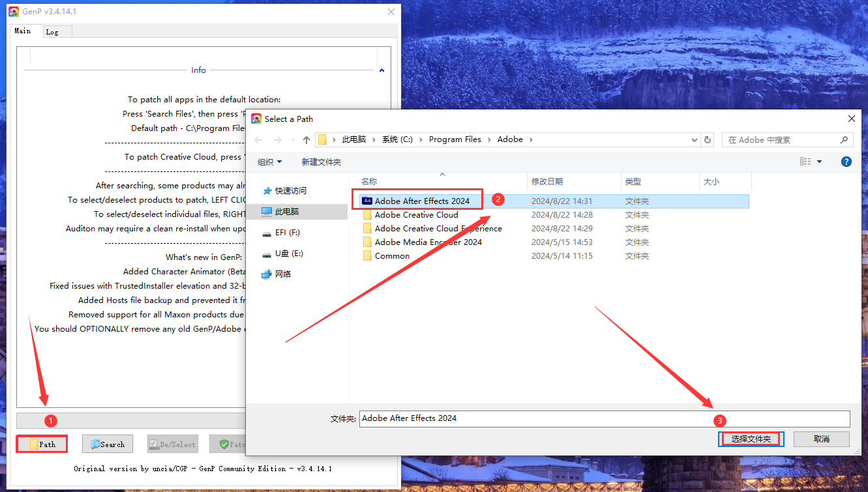Refresh the current folder listing
This screenshot has height=492, width=868.
(708, 140)
